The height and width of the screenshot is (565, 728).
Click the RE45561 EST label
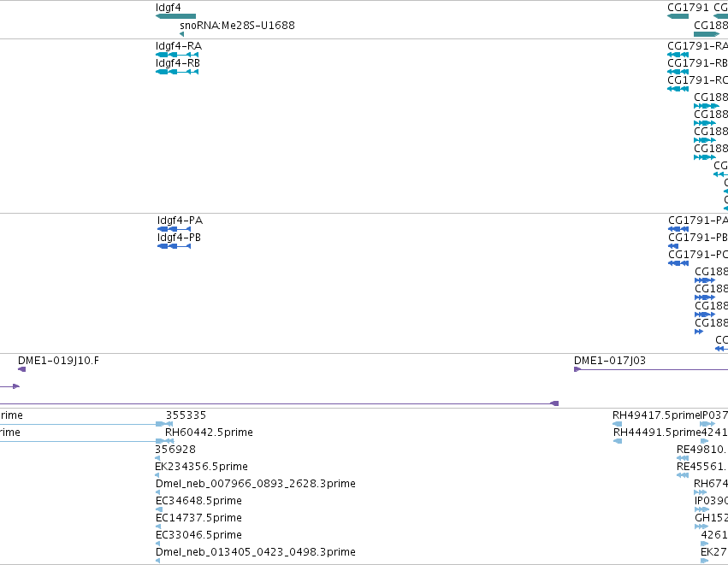click(x=702, y=467)
